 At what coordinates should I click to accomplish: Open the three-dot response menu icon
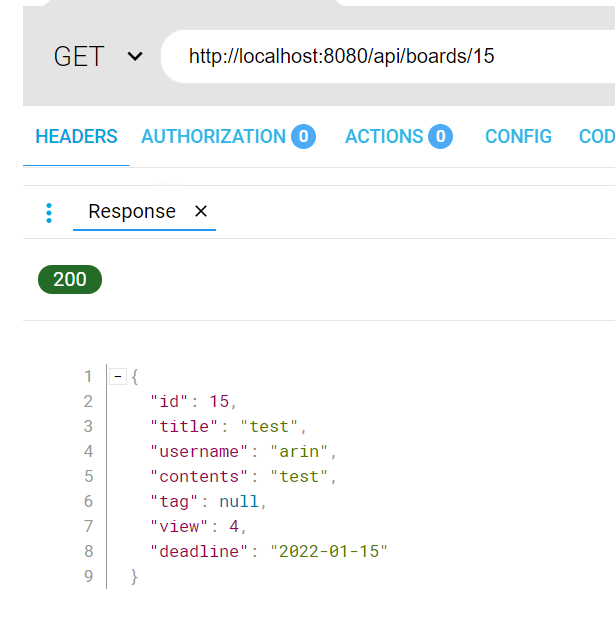point(49,213)
